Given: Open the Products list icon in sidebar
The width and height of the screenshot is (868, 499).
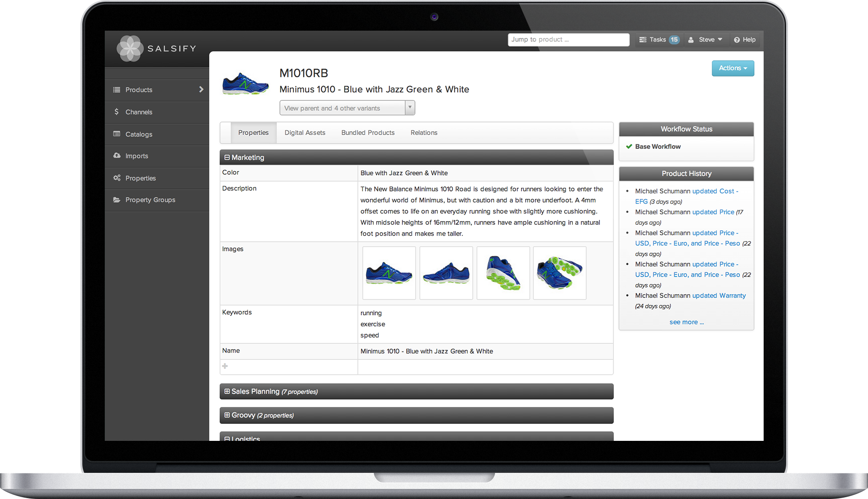Looking at the screenshot, I should click(x=117, y=90).
